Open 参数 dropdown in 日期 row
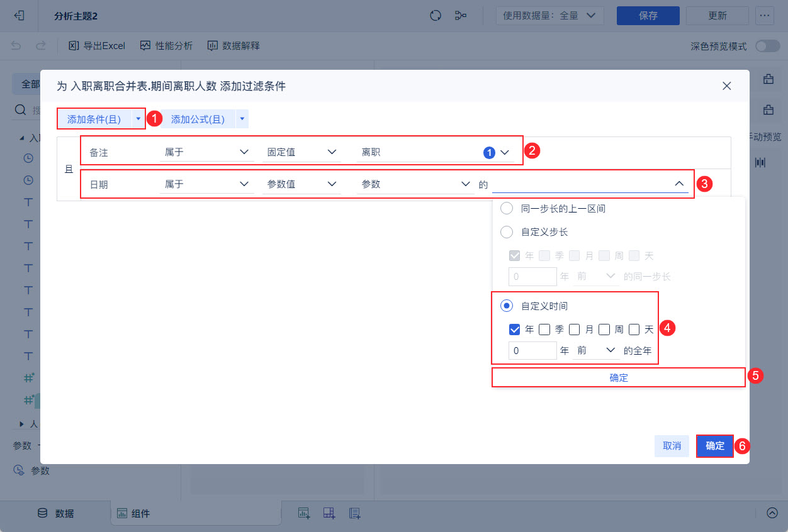 tap(415, 184)
